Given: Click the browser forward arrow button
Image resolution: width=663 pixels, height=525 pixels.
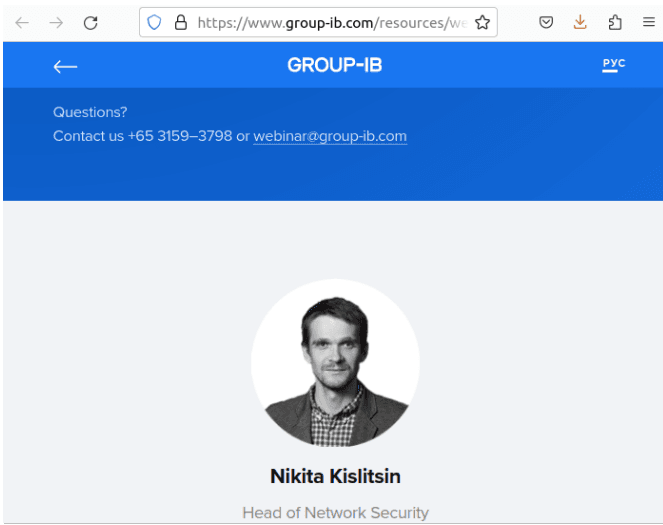Looking at the screenshot, I should pos(56,22).
